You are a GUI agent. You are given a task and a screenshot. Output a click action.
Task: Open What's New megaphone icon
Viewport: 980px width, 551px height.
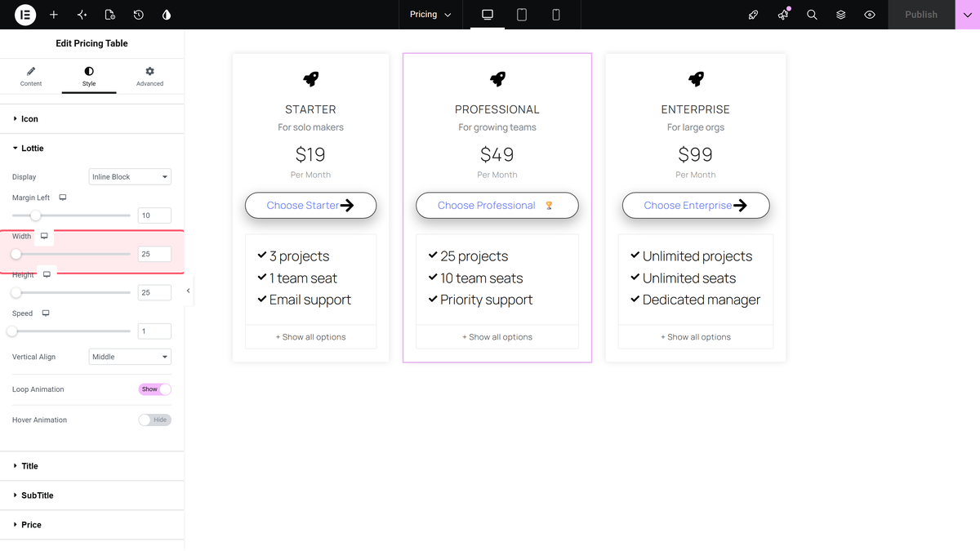tap(783, 15)
